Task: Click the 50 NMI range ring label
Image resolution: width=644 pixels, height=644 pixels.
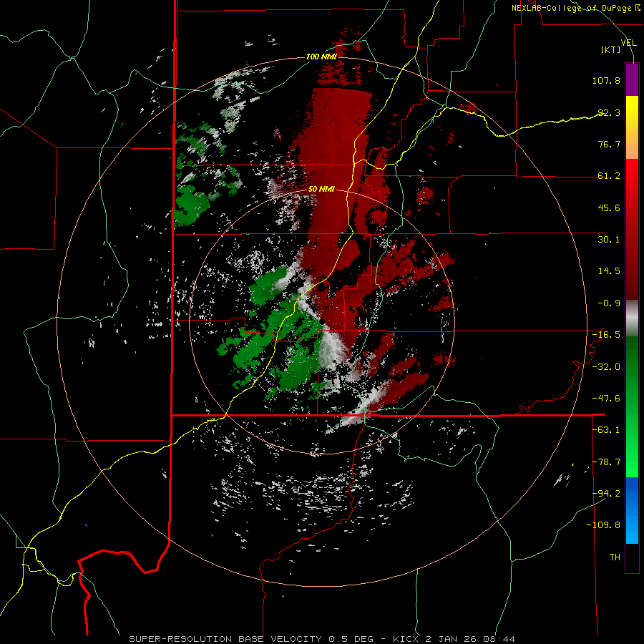Action: point(321,190)
